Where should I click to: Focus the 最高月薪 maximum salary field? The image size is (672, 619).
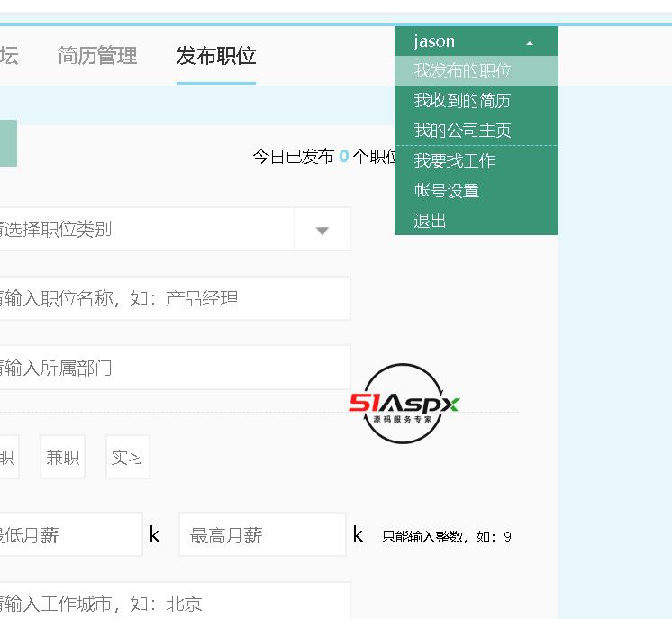click(261, 535)
